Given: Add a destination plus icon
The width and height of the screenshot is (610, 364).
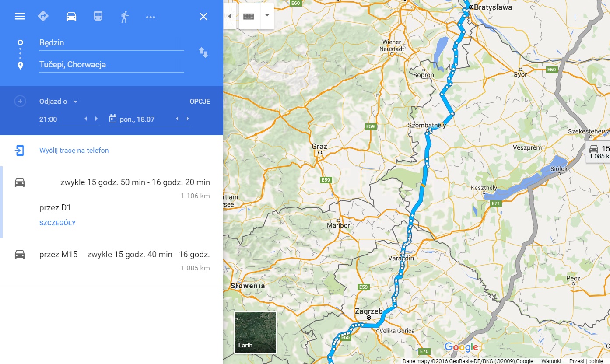Looking at the screenshot, I should 20,101.
